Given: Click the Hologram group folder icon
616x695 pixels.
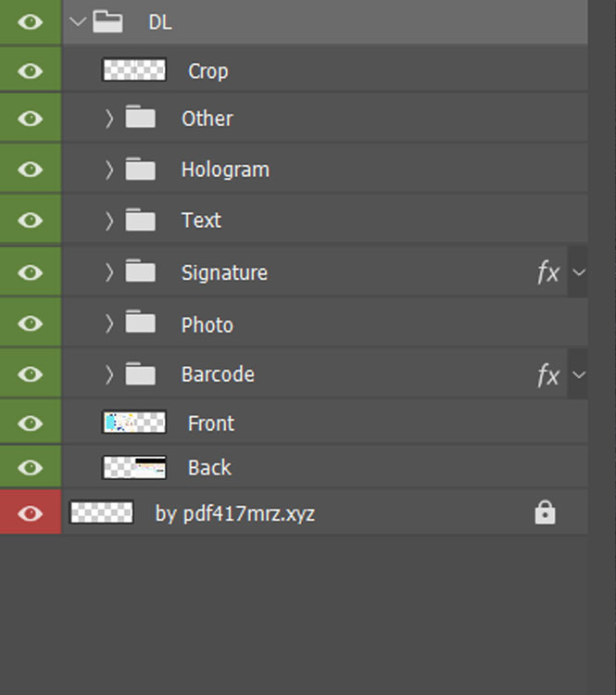Looking at the screenshot, I should point(141,170).
